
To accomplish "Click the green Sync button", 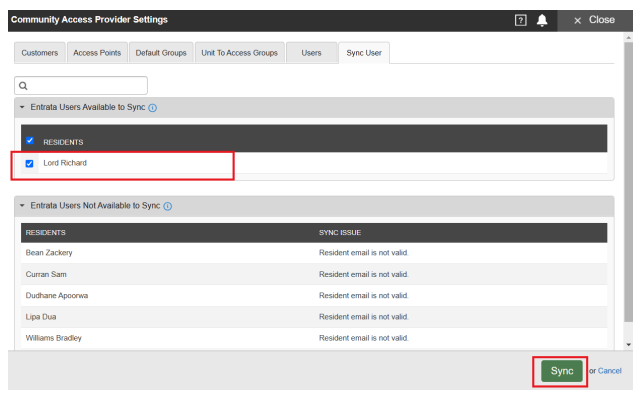I will [x=562, y=371].
